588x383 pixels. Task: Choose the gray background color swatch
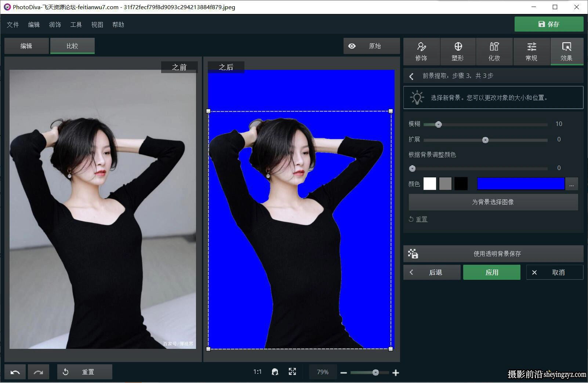445,184
